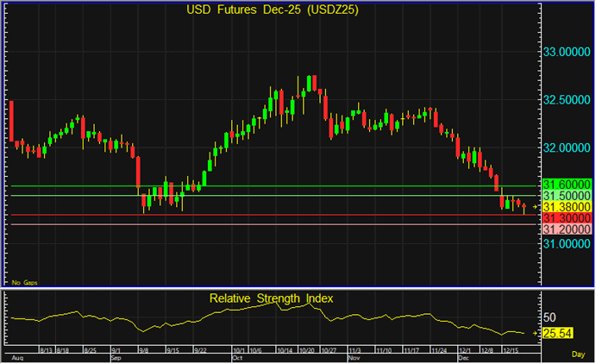This screenshot has height=364, width=596.
Task: Click the 32.00000 price axis label
Action: [567, 147]
